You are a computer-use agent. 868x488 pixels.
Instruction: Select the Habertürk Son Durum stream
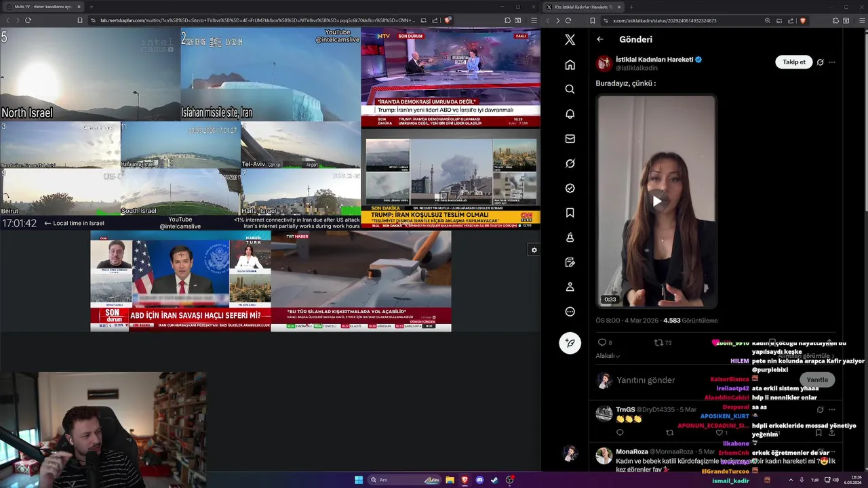point(180,281)
